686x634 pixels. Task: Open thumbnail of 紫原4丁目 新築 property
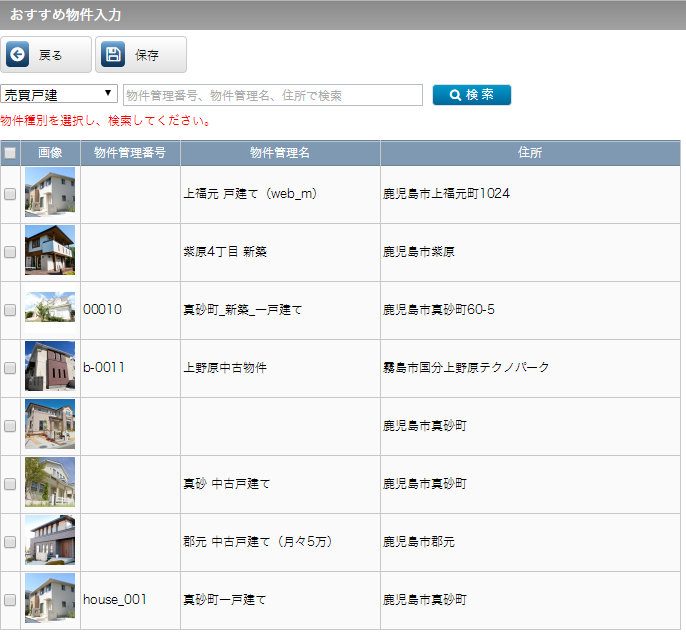[x=50, y=250]
